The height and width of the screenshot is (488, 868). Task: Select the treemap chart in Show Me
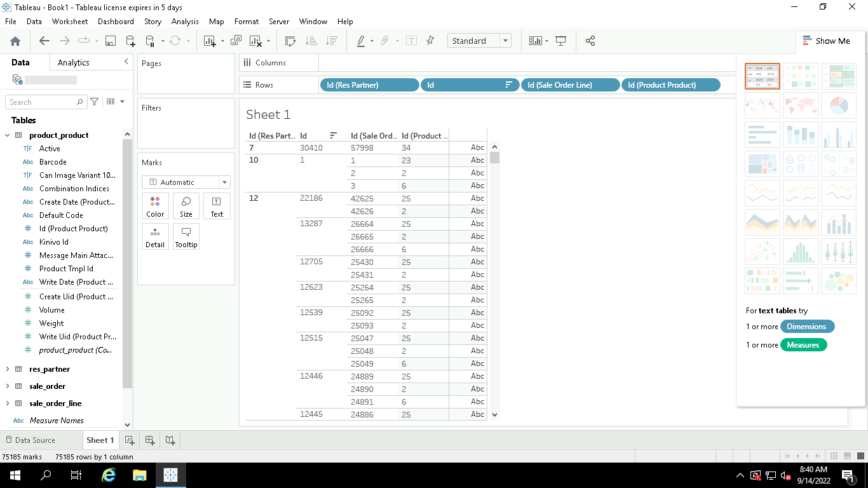pos(763,164)
